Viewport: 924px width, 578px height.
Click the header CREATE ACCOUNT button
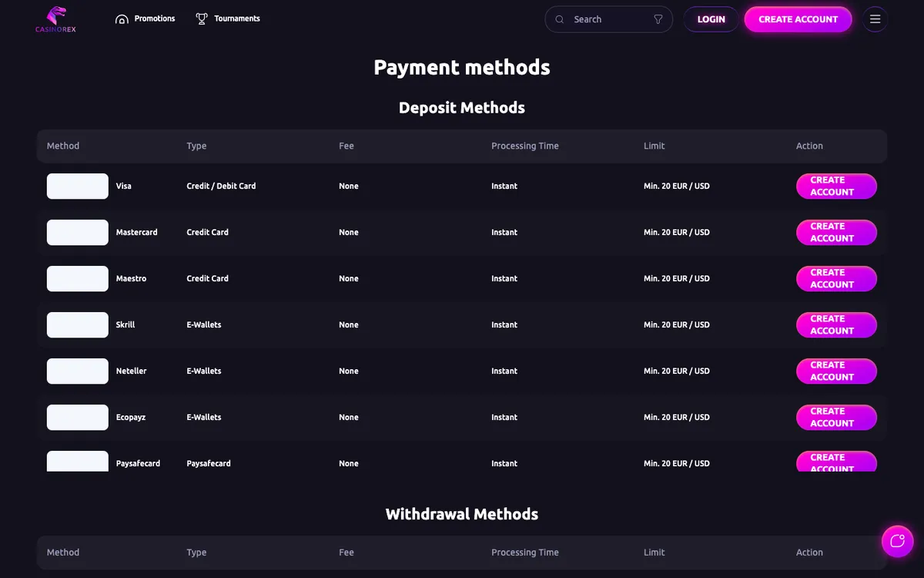(798, 19)
